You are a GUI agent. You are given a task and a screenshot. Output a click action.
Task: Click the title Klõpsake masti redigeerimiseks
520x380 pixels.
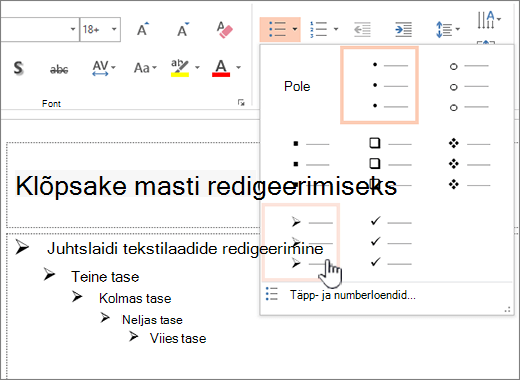tap(206, 186)
